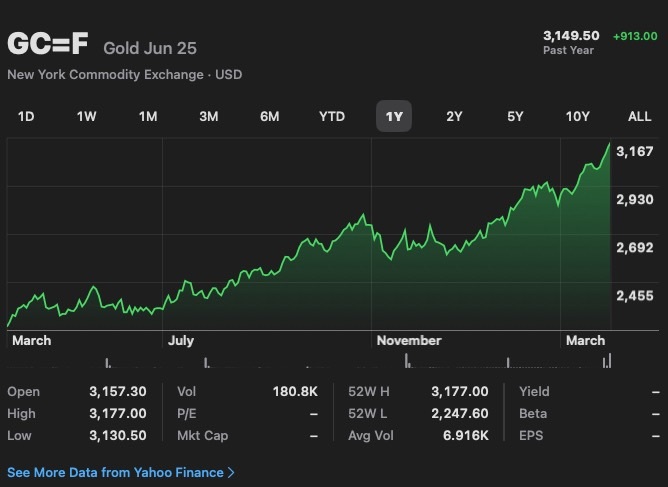Click the GC=F ticker symbol heading
668x487 pixels.
(x=48, y=45)
